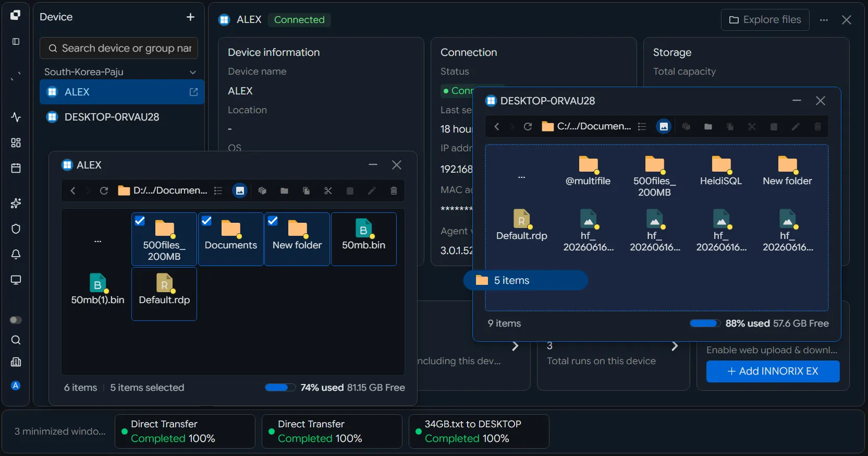The width and height of the screenshot is (868, 456).
Task: Uncheck the 500files_200MB folder checkbox
Action: click(140, 221)
